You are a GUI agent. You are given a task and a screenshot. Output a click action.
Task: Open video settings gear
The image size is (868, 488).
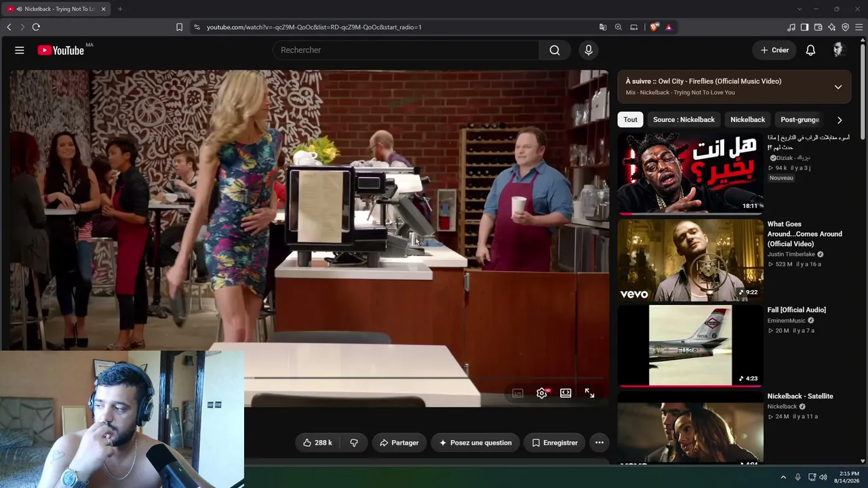click(x=542, y=393)
